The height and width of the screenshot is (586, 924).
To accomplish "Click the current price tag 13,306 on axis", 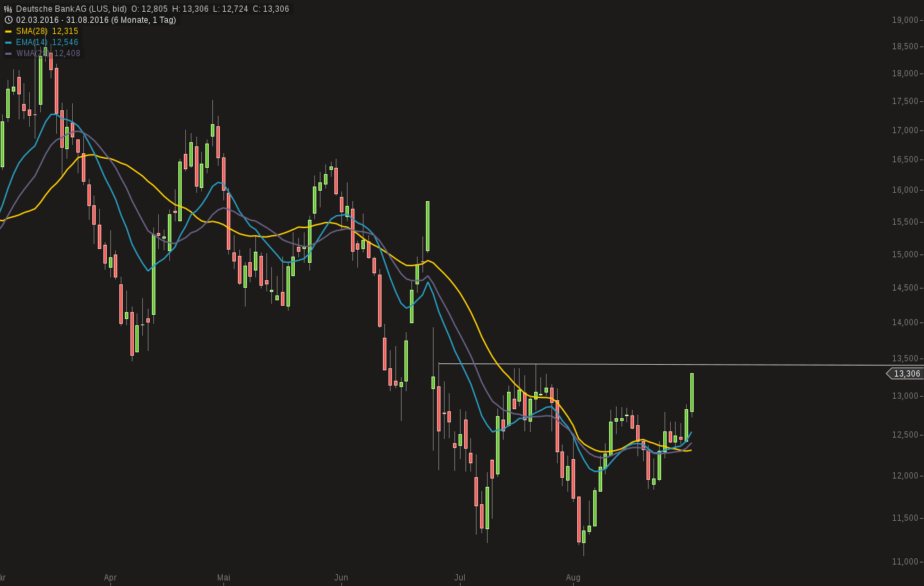I will [905, 374].
